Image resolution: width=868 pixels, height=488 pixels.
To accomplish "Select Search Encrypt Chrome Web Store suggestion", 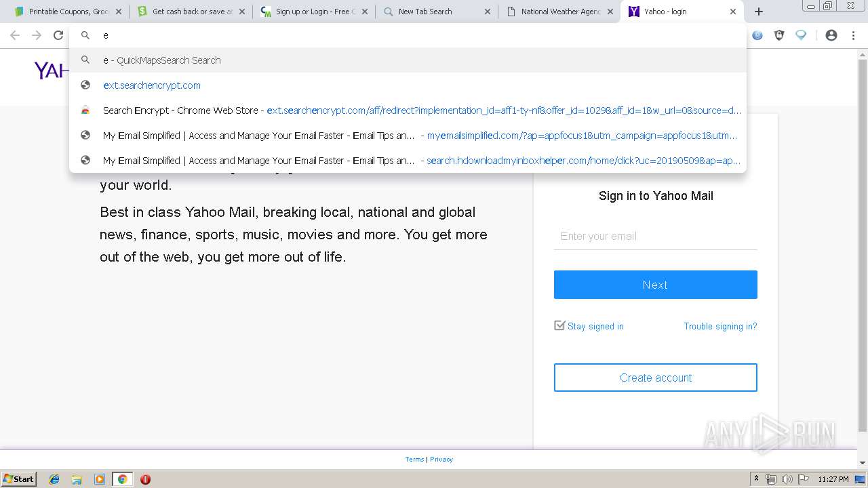I will pos(408,110).
